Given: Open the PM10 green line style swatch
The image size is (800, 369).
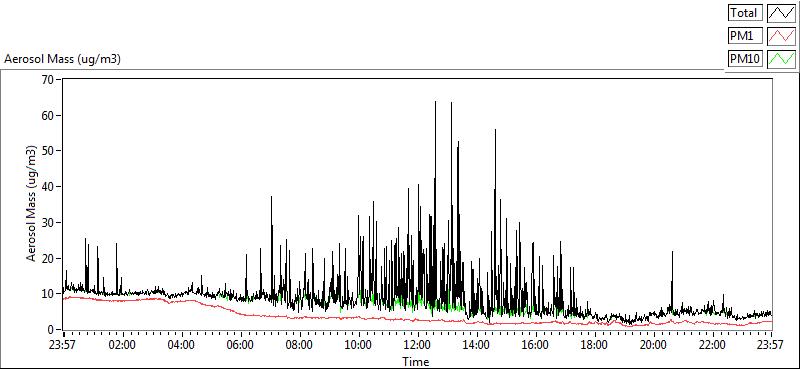Looking at the screenshot, I should [782, 59].
